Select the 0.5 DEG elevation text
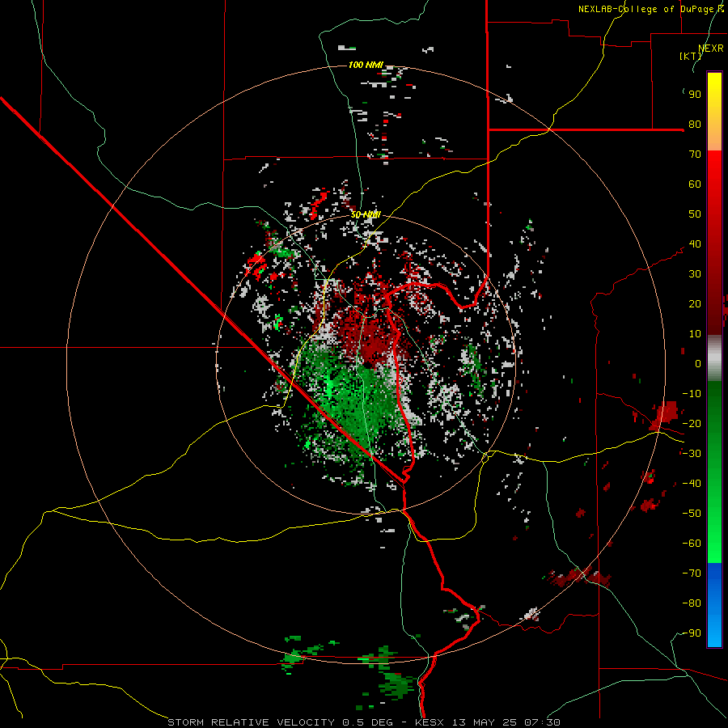Image resolution: width=728 pixels, height=728 pixels. [367, 722]
